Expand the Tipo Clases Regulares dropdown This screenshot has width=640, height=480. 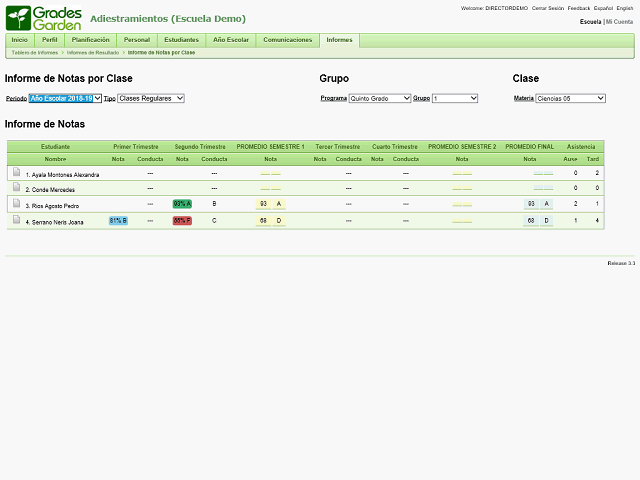point(151,98)
